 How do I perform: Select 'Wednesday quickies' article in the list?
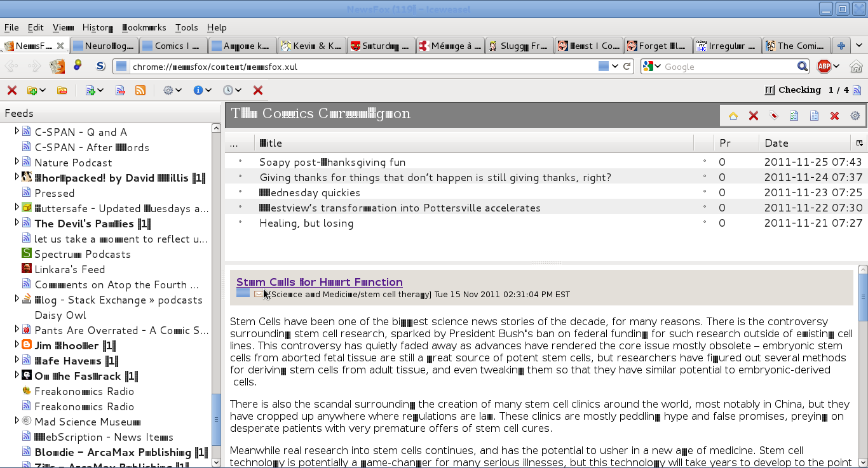click(x=309, y=192)
